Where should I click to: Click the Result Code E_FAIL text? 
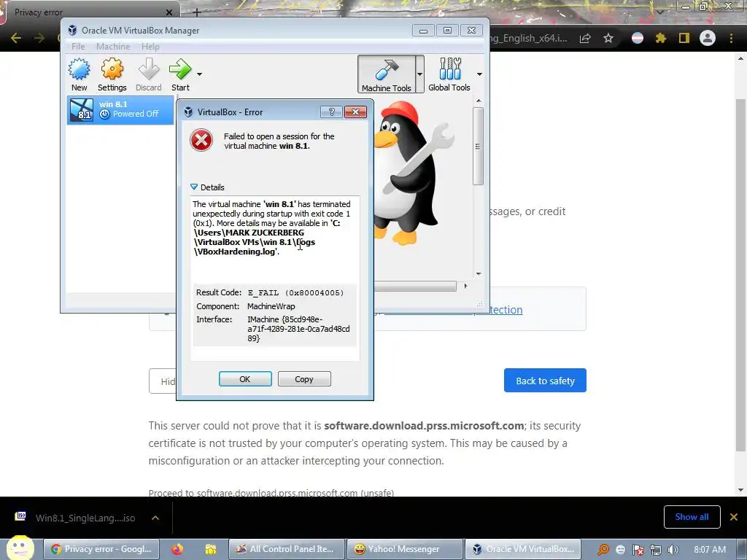click(x=295, y=293)
